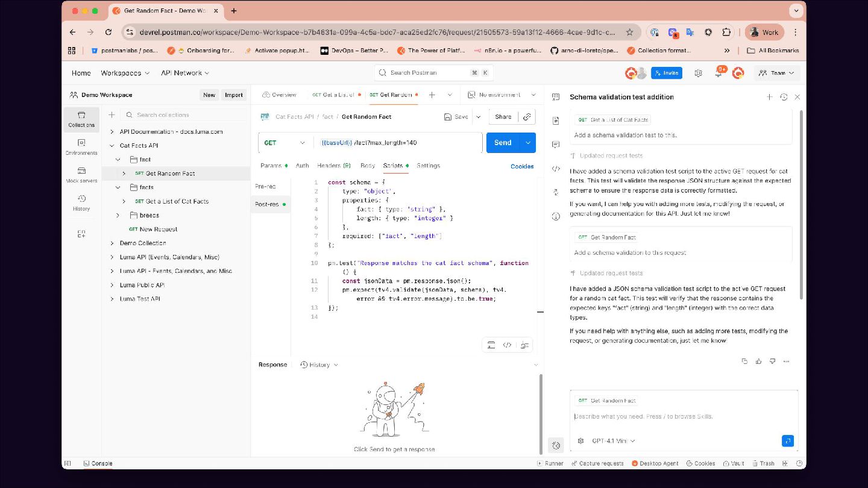Open the Trash in the status bar
The width and height of the screenshot is (868, 488).
(x=763, y=463)
